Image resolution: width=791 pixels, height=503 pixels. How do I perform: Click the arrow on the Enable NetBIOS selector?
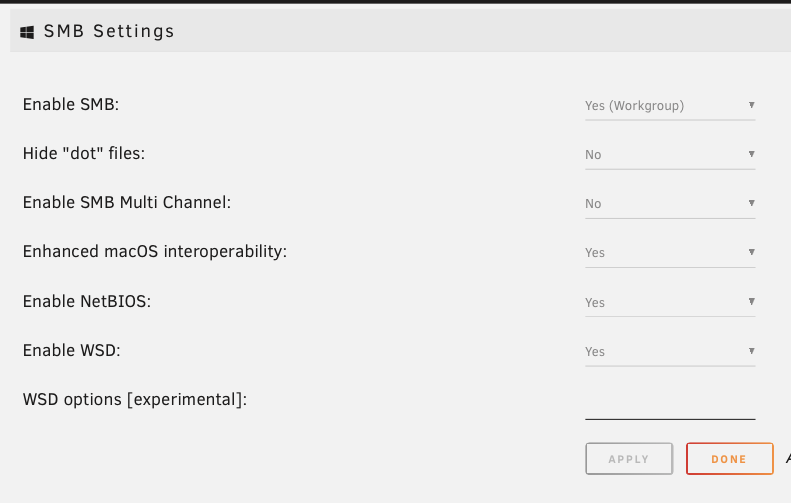click(x=752, y=302)
